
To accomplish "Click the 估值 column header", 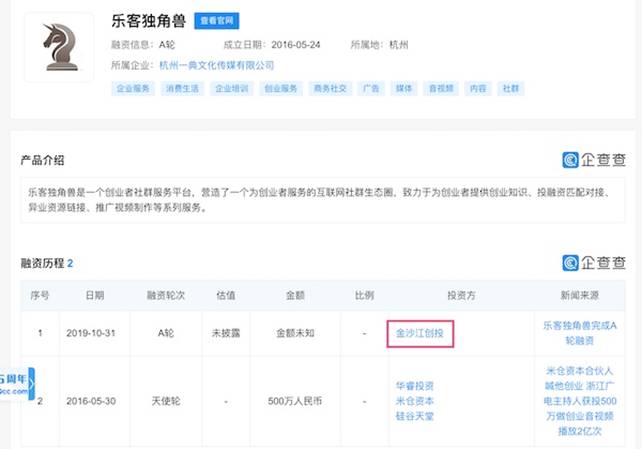I will coord(226,296).
